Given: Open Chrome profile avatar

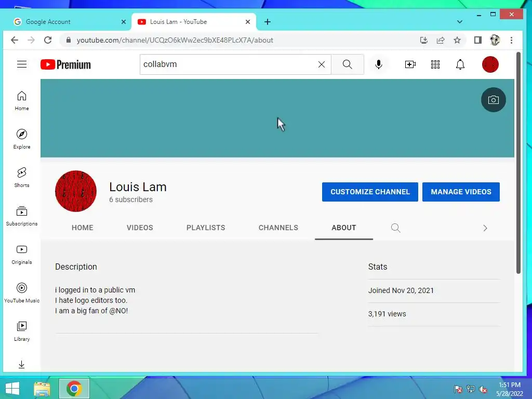Looking at the screenshot, I should tap(495, 40).
